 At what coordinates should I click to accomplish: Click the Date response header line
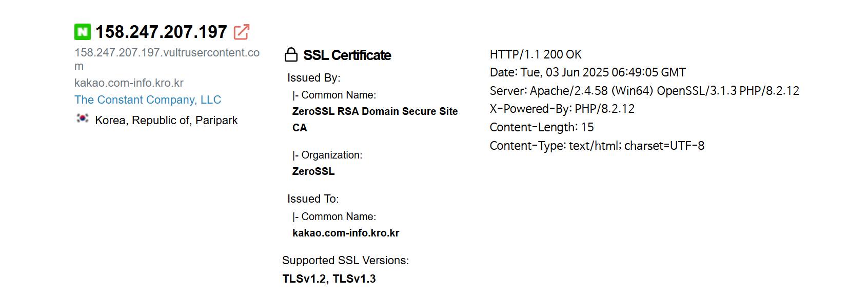pos(587,72)
